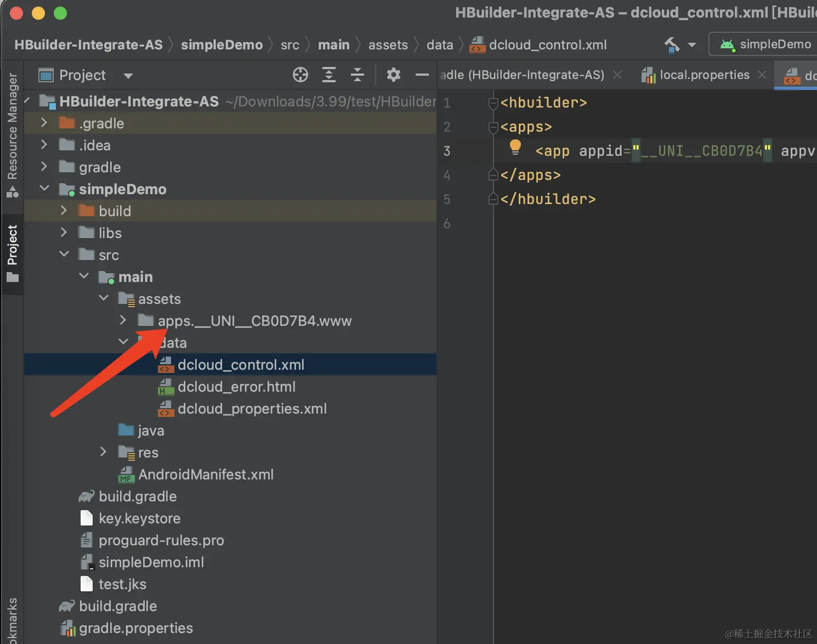
Task: Open the Resource Manager tool window
Action: click(x=12, y=135)
